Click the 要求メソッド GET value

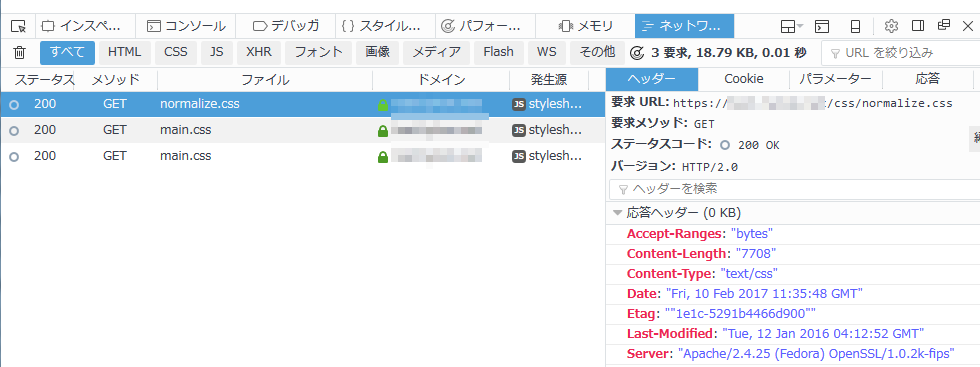704,124
